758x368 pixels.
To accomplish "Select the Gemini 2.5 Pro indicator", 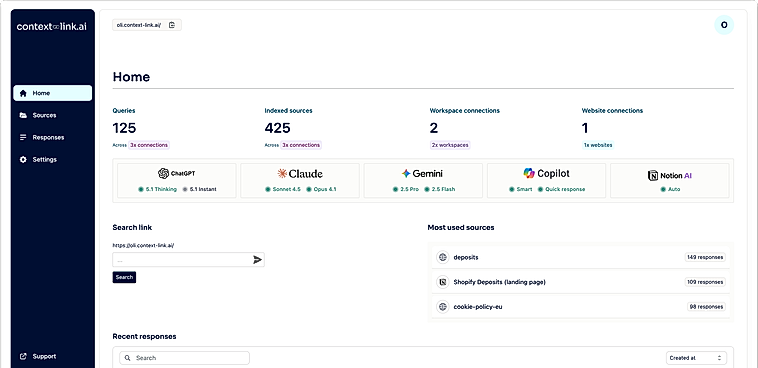I will [x=406, y=190].
